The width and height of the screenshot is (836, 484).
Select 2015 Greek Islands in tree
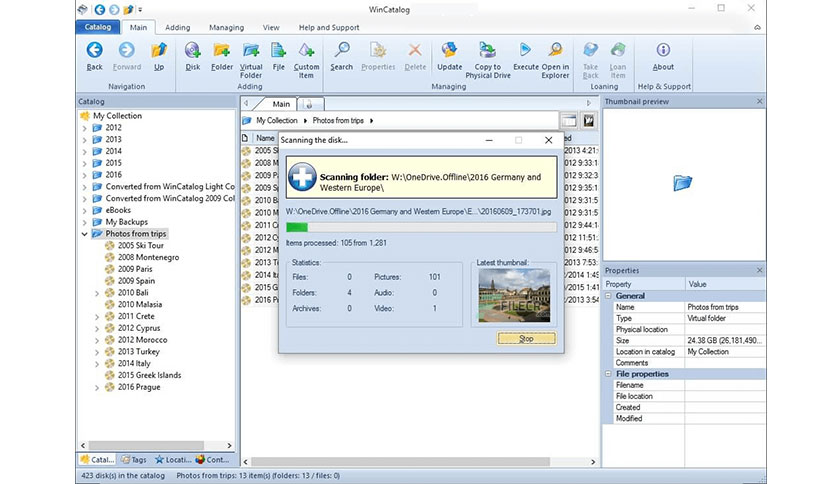(x=149, y=375)
